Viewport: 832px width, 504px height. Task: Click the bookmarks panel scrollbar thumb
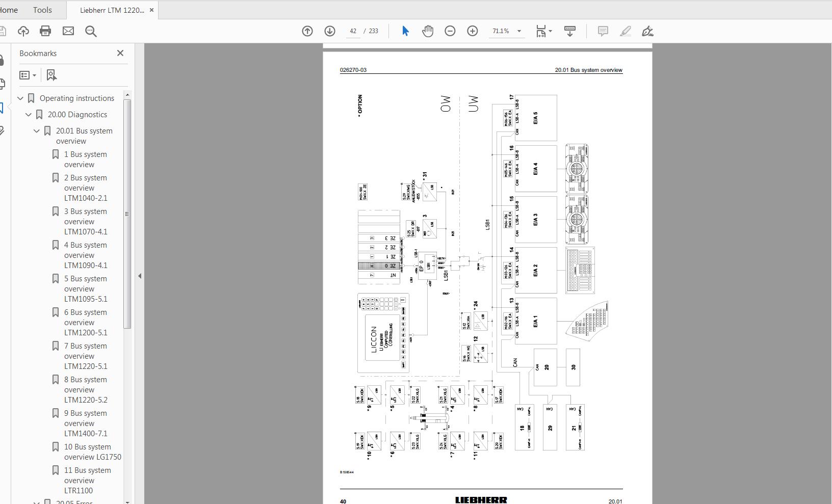pos(127,214)
